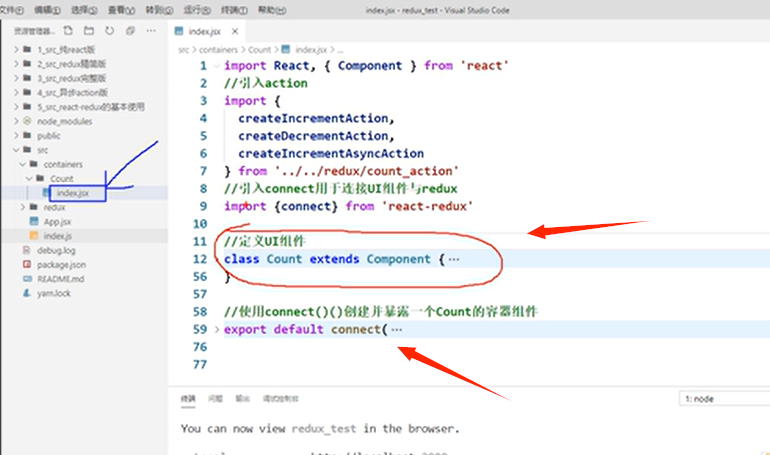Click the debug.log file icon
Viewport: 770px width, 455px height.
click(27, 250)
